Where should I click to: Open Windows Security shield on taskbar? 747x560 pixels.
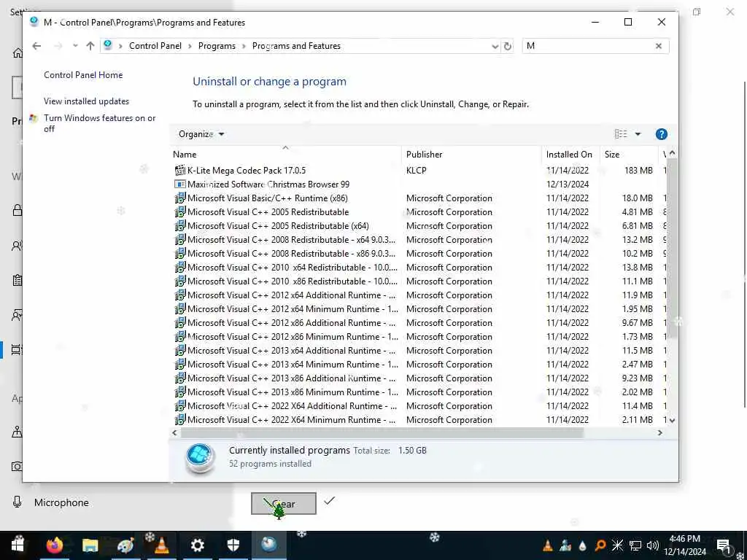(233, 545)
